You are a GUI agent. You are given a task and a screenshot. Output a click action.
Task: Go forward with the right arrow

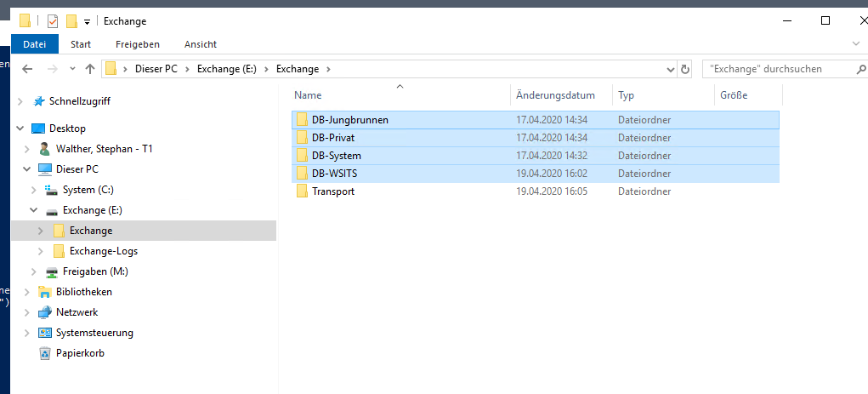coord(53,69)
